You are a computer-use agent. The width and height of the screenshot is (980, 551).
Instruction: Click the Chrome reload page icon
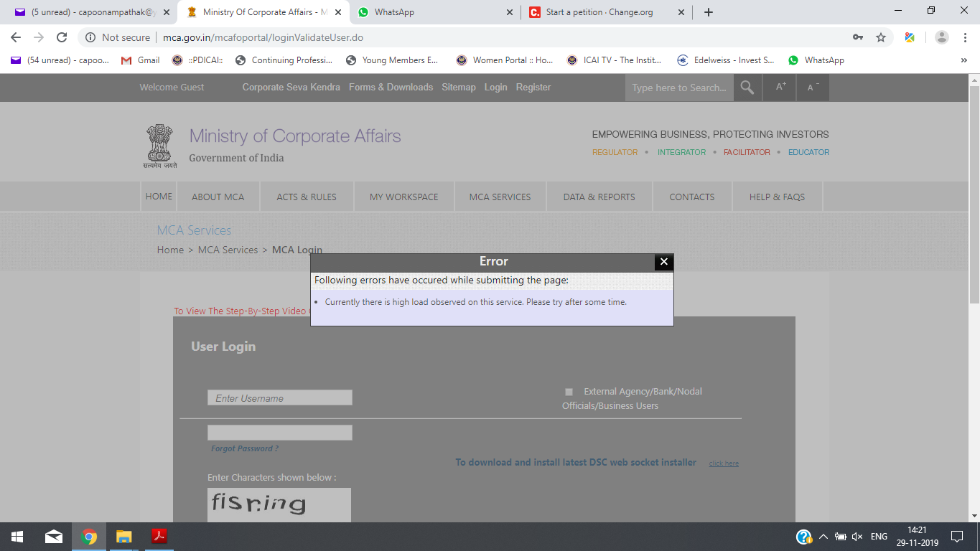point(62,37)
